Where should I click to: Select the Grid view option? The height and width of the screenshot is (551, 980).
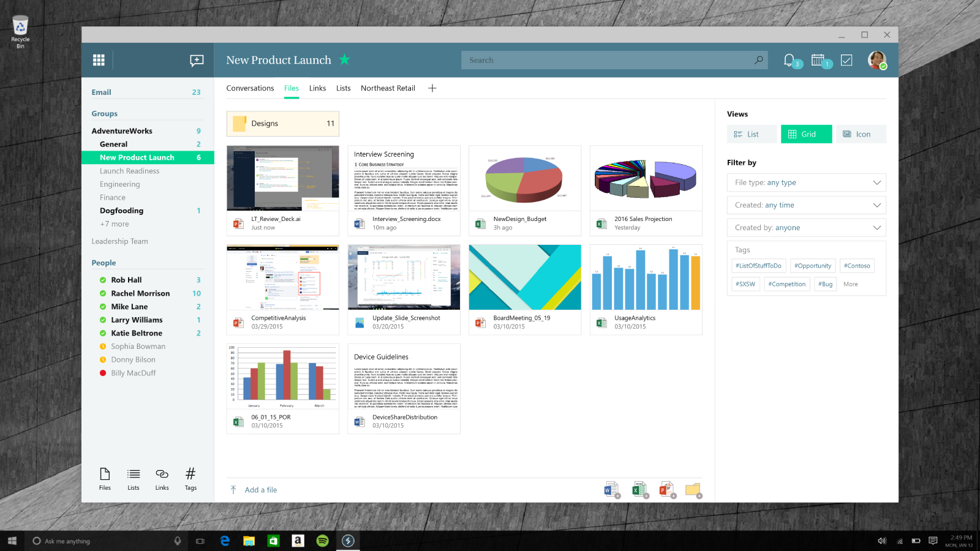click(806, 134)
